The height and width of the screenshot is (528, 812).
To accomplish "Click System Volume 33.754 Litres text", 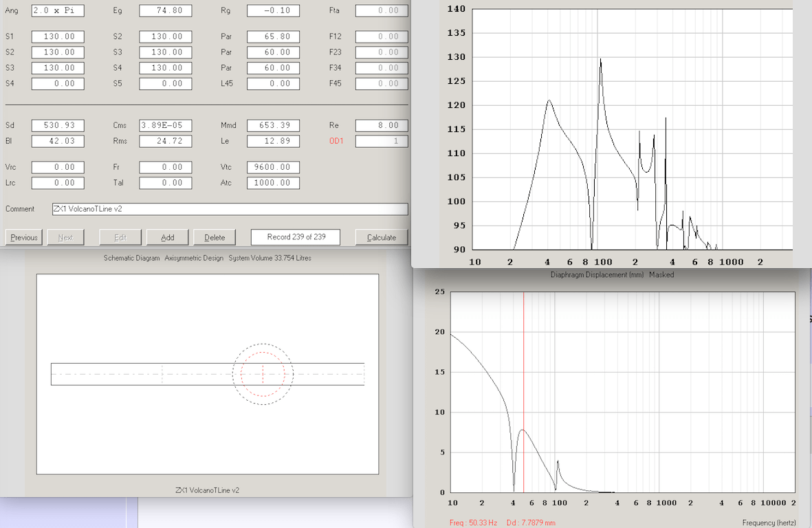I will (x=270, y=258).
